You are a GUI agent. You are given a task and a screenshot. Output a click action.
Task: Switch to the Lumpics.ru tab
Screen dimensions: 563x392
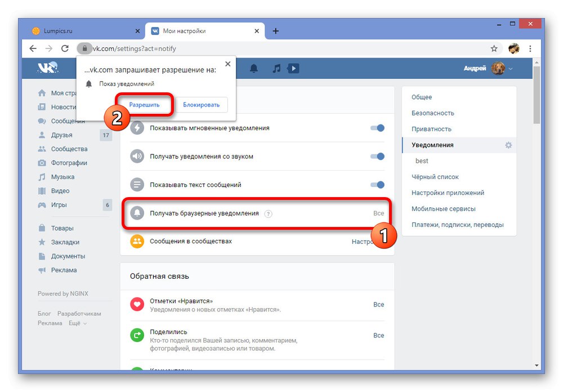[x=86, y=32]
